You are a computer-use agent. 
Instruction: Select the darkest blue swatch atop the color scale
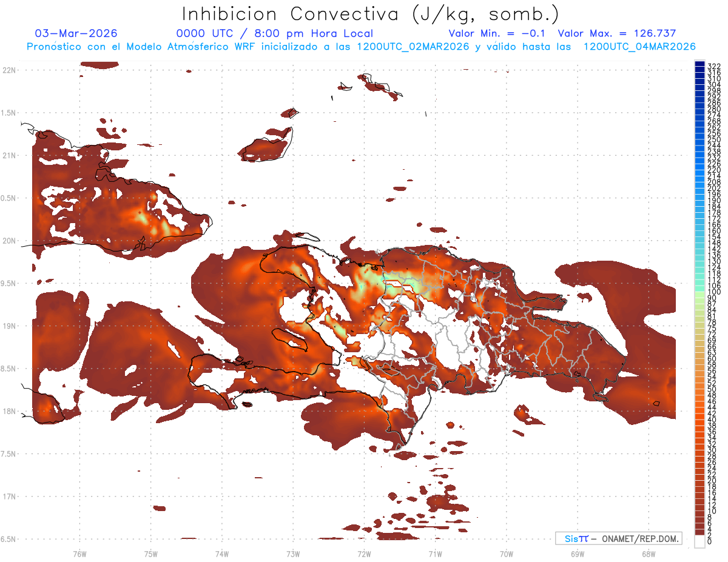(700, 63)
